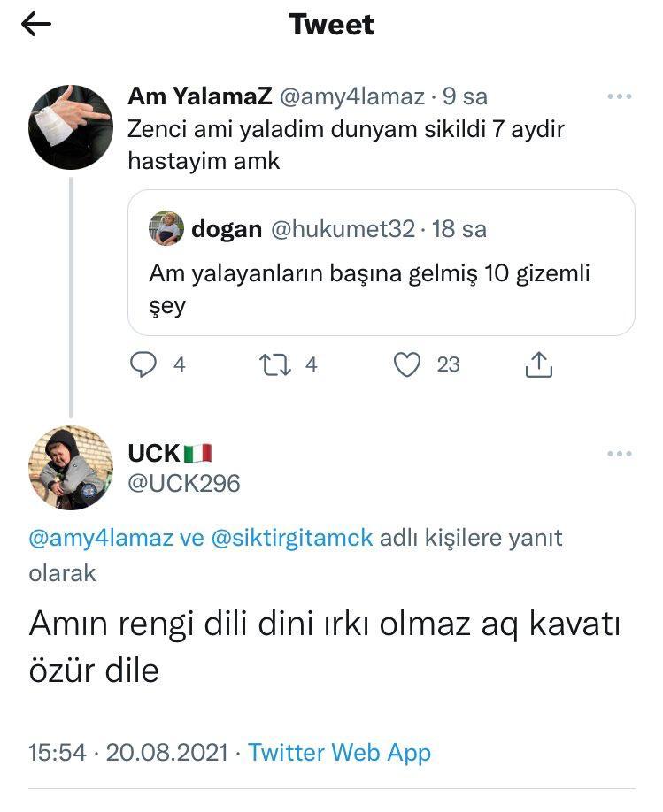Viewport: 663px width, 812px height.
Task: Click the @hukumet32 handle in quote
Action: [x=342, y=229]
